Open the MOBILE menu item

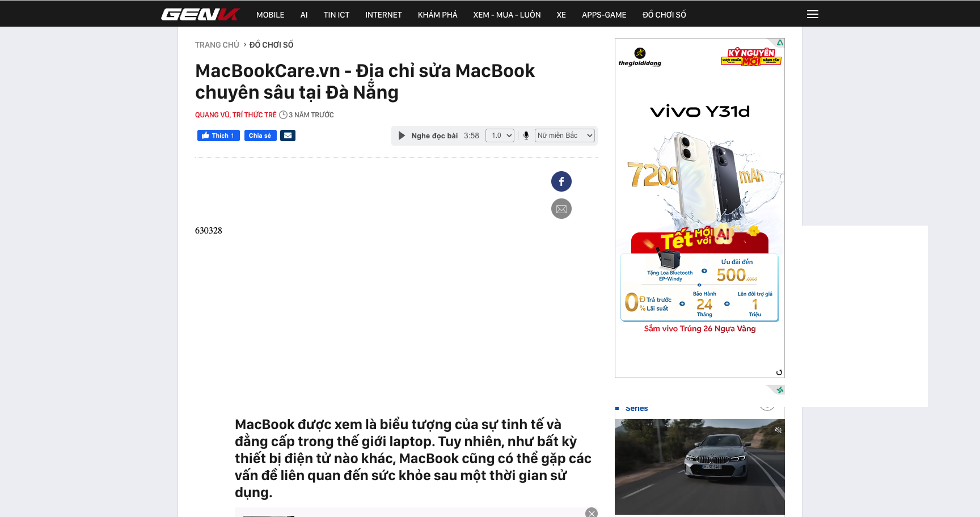(270, 15)
